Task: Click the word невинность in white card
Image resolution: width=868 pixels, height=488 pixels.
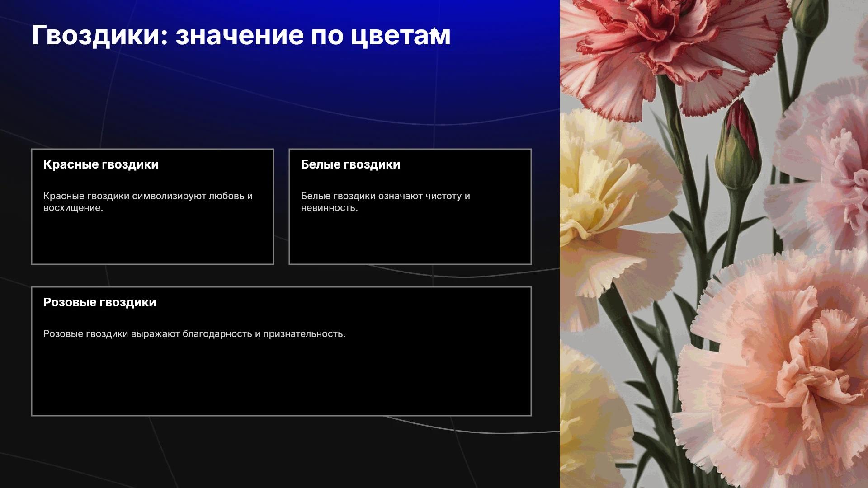Action: [x=329, y=208]
